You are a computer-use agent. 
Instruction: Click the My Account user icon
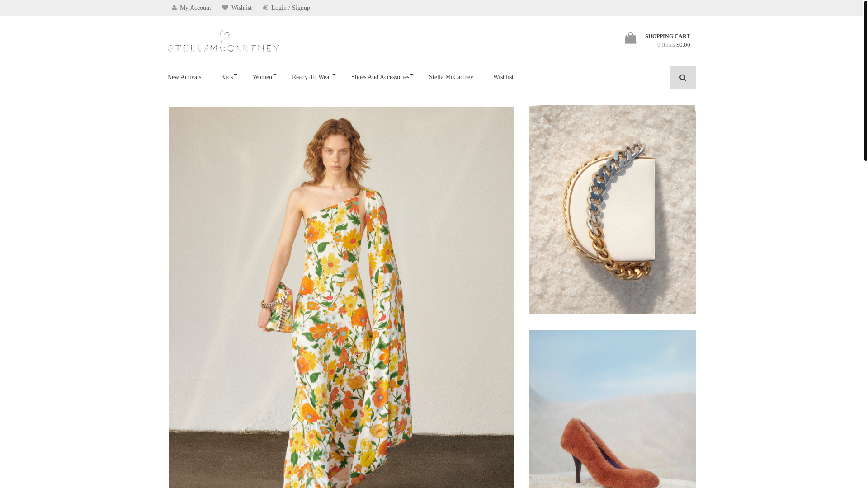click(175, 8)
